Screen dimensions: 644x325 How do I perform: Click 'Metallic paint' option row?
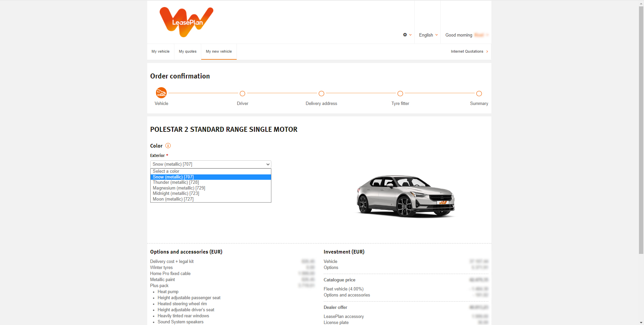click(x=232, y=280)
